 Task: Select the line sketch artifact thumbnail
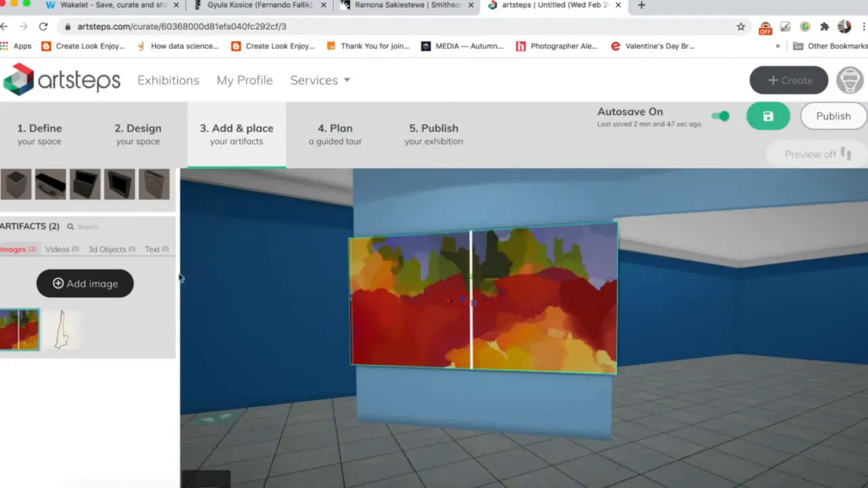[x=62, y=329]
